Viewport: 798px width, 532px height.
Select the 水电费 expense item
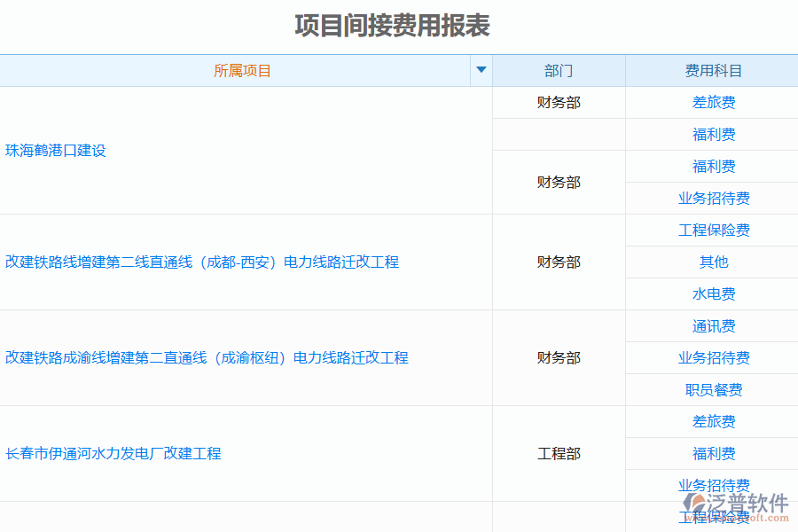tap(714, 293)
